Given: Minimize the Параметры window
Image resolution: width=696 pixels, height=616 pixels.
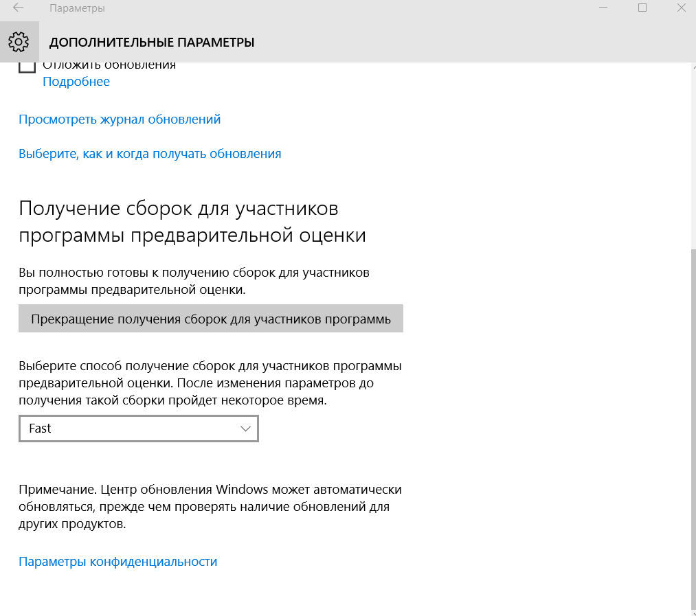Looking at the screenshot, I should (x=603, y=8).
